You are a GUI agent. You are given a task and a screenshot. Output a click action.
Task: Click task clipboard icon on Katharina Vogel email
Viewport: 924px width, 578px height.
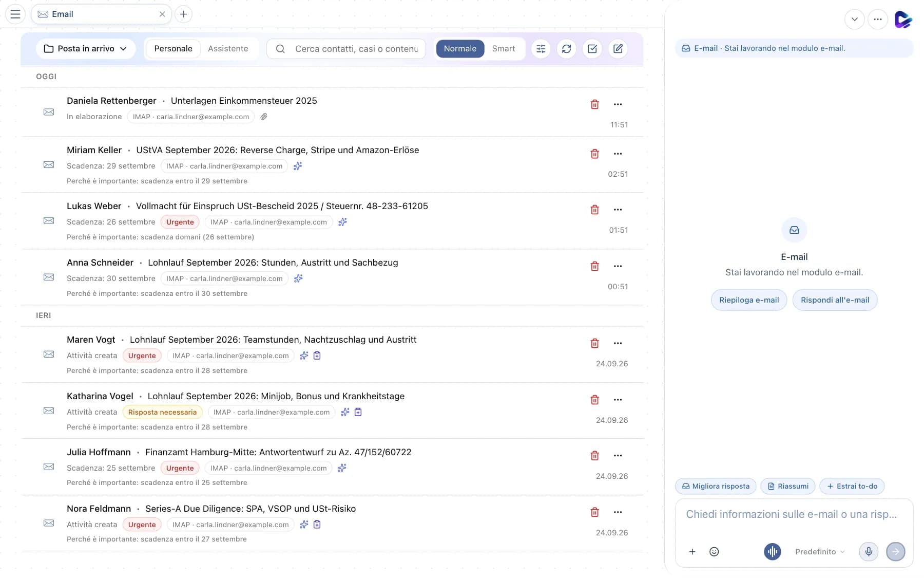(358, 412)
